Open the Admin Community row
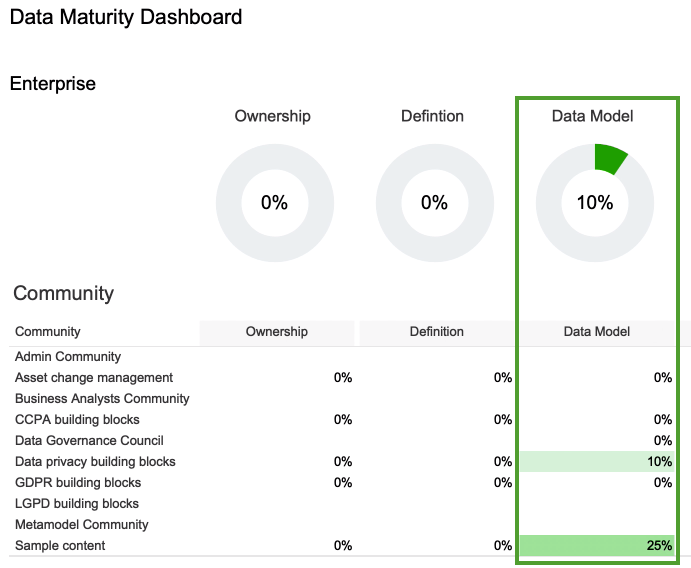The image size is (691, 568). [x=68, y=357]
